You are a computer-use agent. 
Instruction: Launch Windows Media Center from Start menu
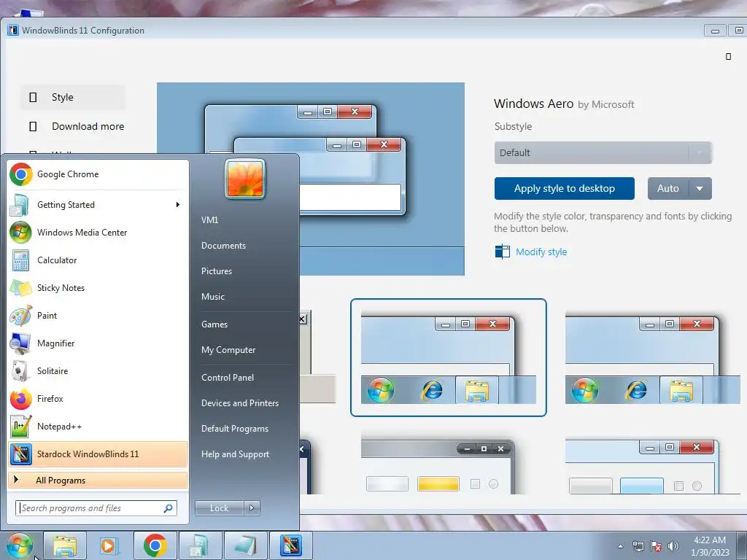pos(98,233)
